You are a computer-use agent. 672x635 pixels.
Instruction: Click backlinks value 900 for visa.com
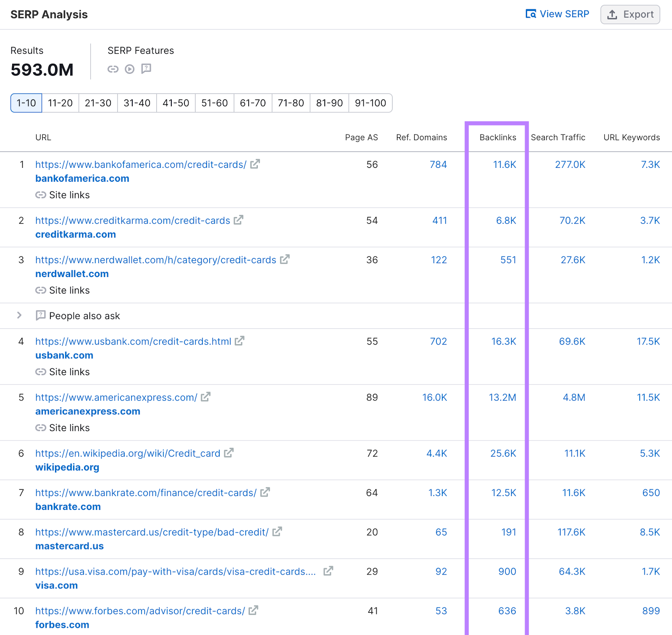(507, 572)
